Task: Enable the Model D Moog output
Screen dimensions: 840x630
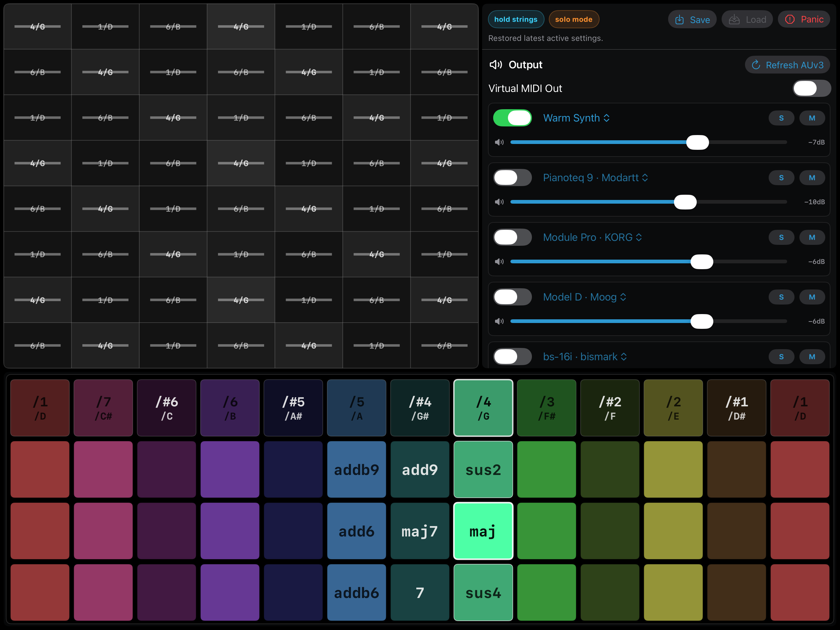Action: click(x=512, y=297)
